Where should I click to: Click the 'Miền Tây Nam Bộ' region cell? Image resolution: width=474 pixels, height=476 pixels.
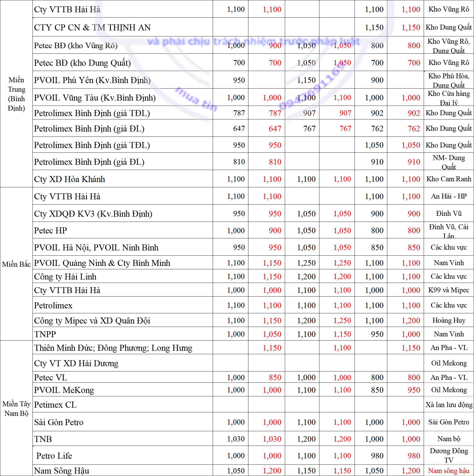click(16, 408)
